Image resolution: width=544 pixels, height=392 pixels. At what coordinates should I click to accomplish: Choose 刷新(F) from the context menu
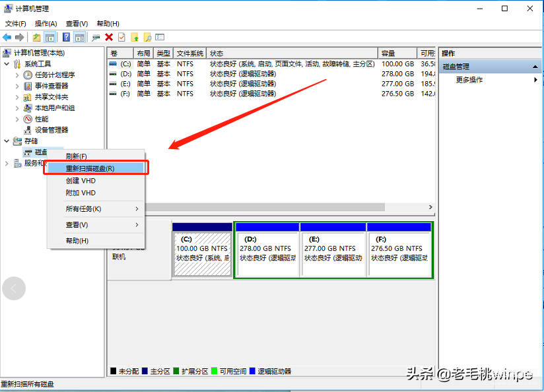pyautogui.click(x=96, y=156)
